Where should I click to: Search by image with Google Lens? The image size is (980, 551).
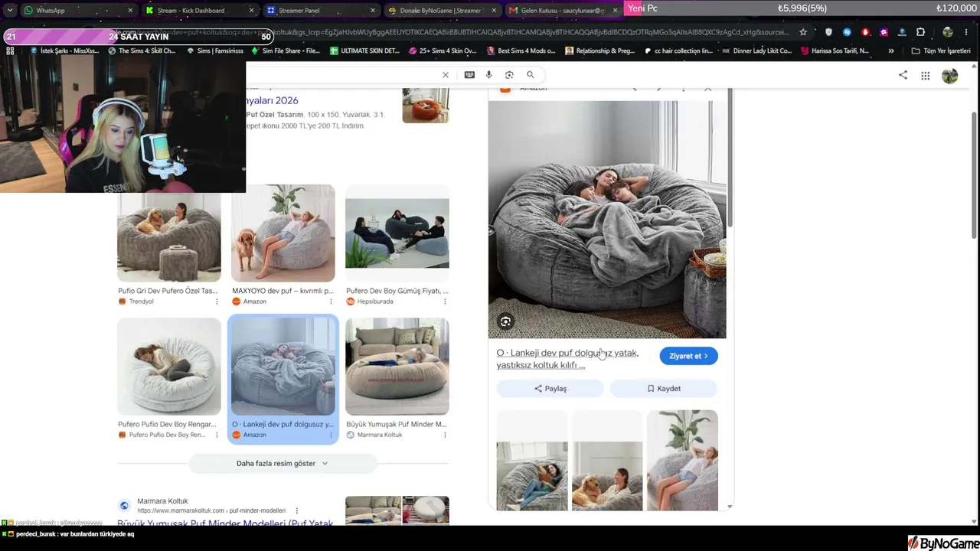[x=509, y=75]
